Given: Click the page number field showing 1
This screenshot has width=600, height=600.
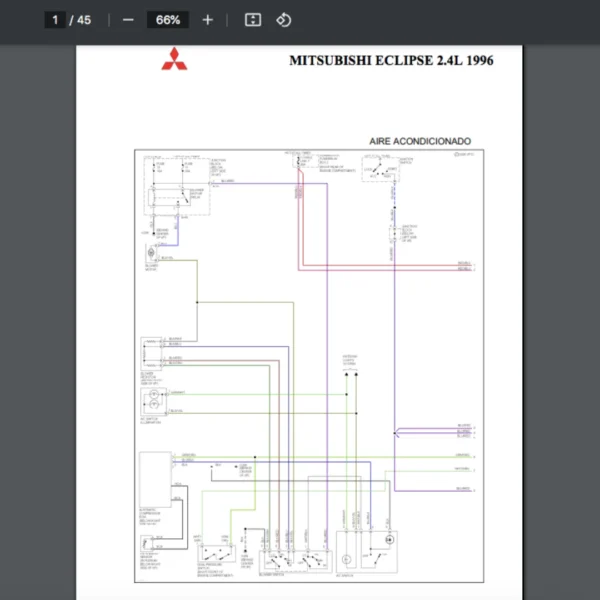Looking at the screenshot, I should [x=55, y=20].
